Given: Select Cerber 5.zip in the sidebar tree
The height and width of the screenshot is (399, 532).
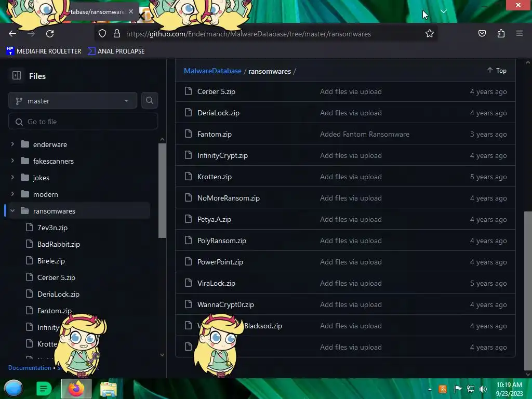Looking at the screenshot, I should click(56, 277).
